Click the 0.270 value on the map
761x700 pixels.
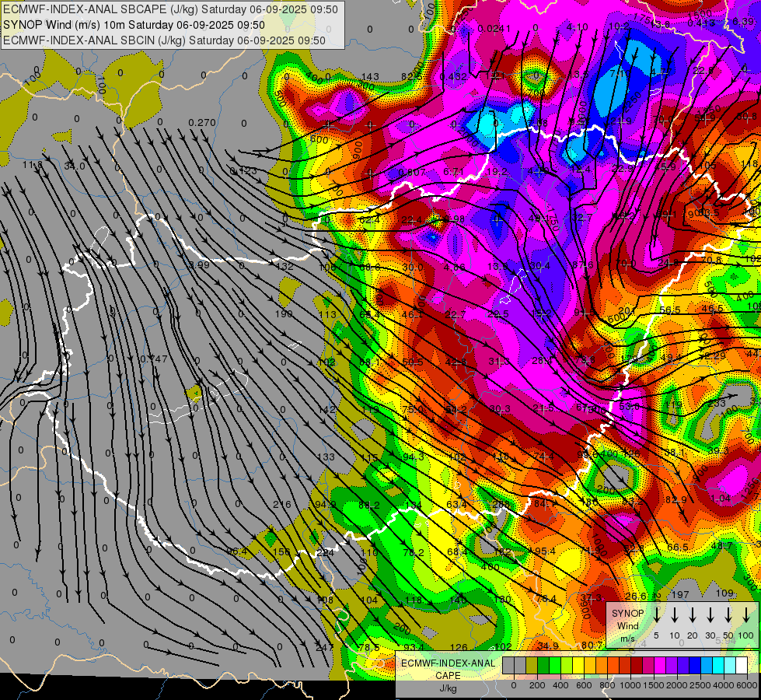coord(202,122)
